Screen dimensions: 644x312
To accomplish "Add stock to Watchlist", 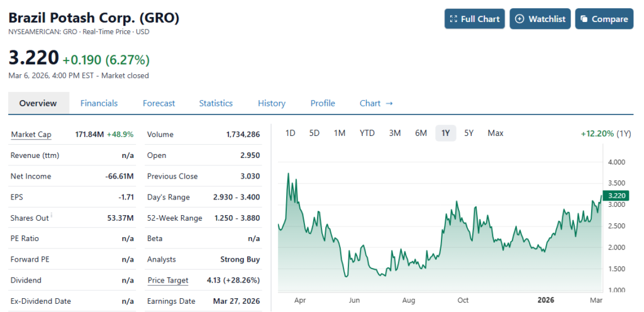I will 540,19.
